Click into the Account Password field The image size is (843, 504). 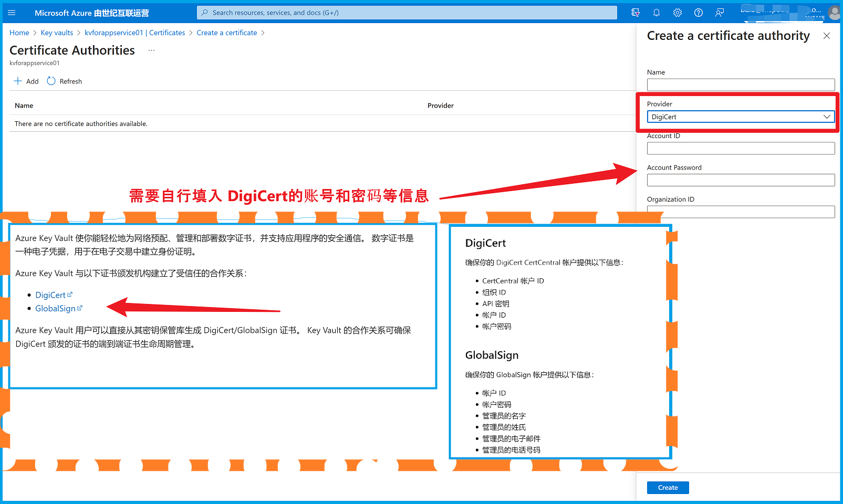click(741, 180)
